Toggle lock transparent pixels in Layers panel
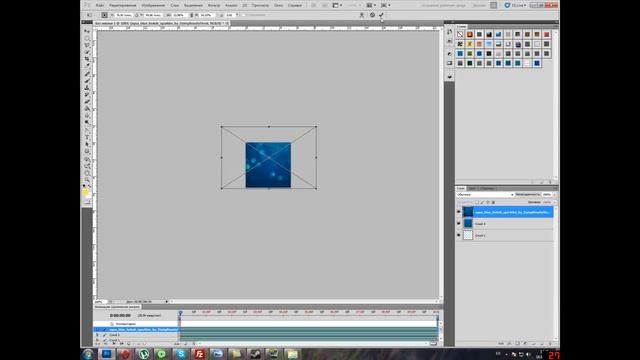This screenshot has width=640, height=360. pyautogui.click(x=477, y=202)
